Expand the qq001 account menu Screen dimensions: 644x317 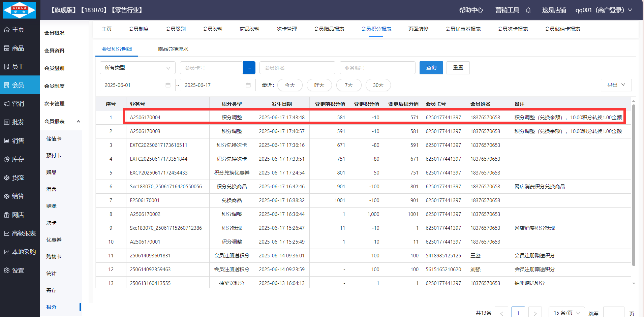604,10
